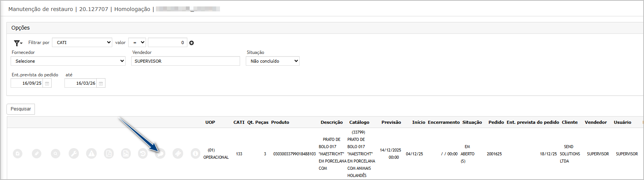The width and height of the screenshot is (644, 180).
Task: Open the Situação Não concluído dropdown
Action: tap(273, 61)
